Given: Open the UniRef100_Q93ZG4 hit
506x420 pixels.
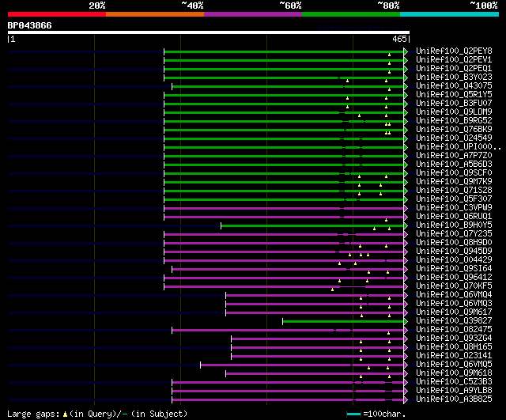Looking at the screenshot, I should (x=454, y=339).
